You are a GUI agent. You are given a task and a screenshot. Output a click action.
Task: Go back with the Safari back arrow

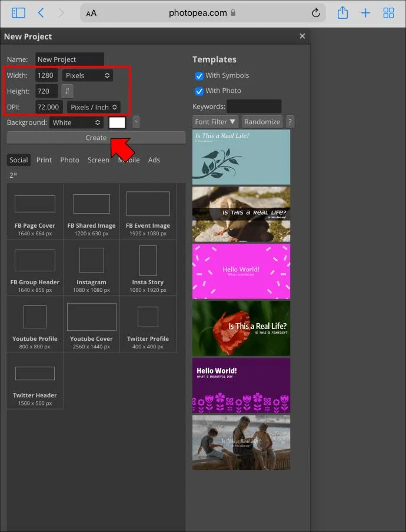[41, 13]
